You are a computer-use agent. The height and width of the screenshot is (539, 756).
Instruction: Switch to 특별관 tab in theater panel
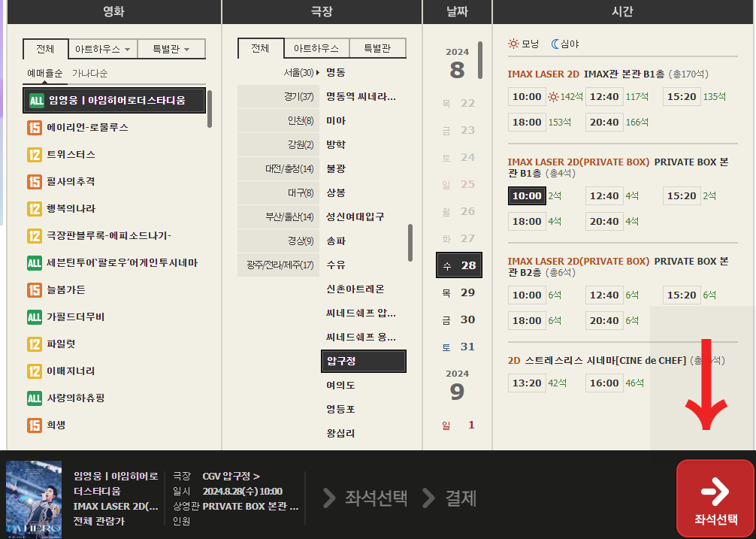(377, 48)
